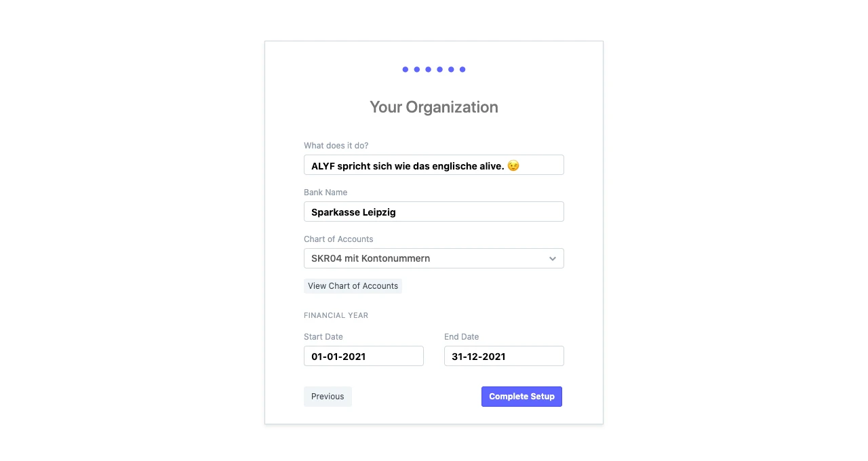Screen dimensions: 868x461
Task: Click the sixth and last progress dot
Action: click(462, 69)
